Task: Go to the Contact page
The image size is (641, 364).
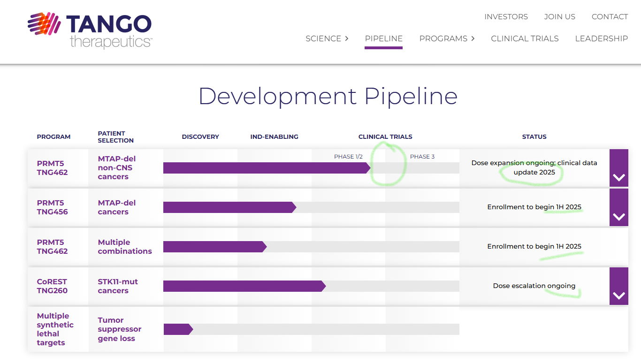Action: click(610, 17)
